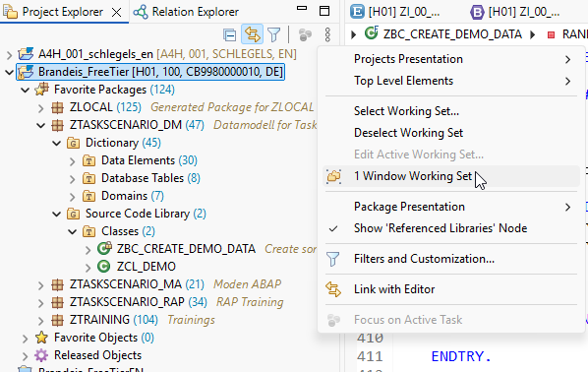Click the Focus on Active Task toolbar icon
588x372 pixels.
(x=305, y=34)
